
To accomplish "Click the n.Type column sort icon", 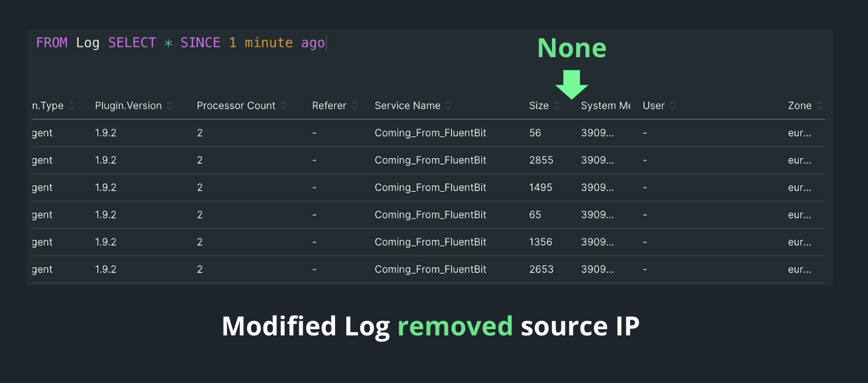I will coord(72,106).
